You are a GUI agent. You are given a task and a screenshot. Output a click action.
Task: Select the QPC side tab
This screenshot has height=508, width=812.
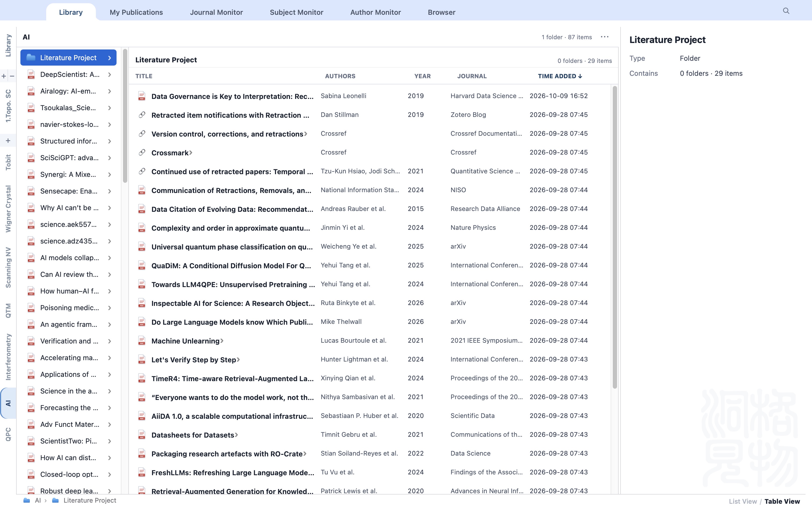[x=8, y=434]
